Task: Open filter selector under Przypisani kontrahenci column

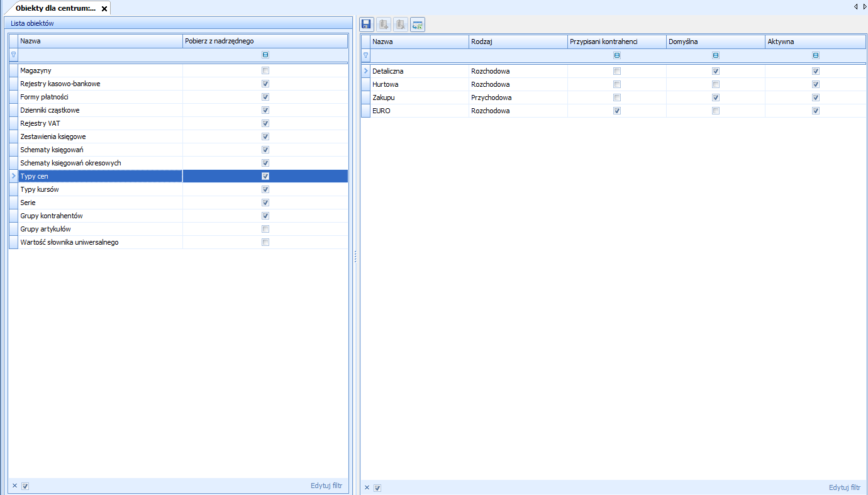Action: pos(617,55)
